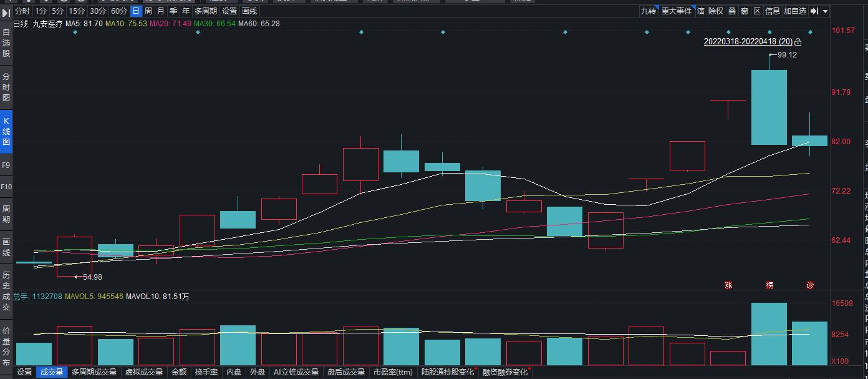The height and width of the screenshot is (379, 868).
Task: Select the 30分 period tab
Action: coord(97,11)
